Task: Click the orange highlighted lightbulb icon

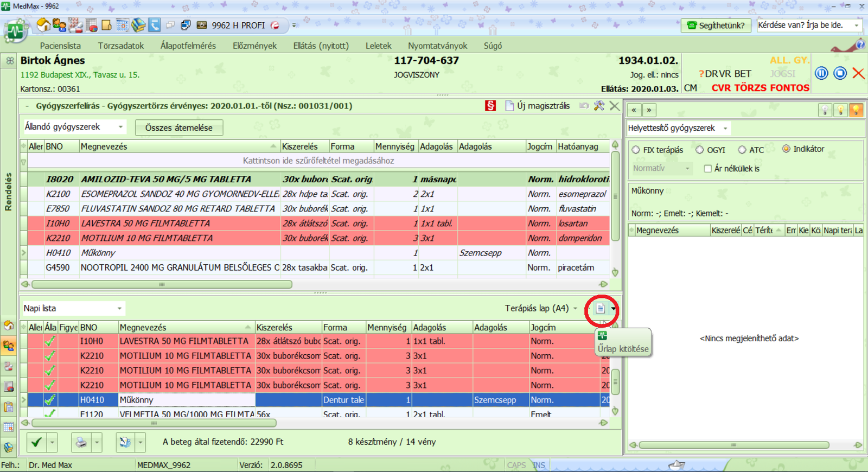Action: (856, 110)
